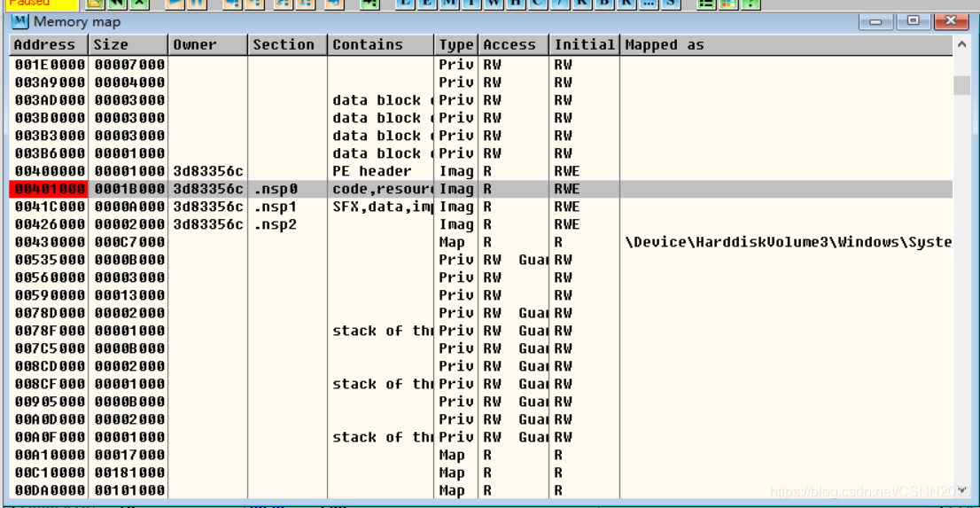Select the mapped block at 00C10000

tap(481, 473)
